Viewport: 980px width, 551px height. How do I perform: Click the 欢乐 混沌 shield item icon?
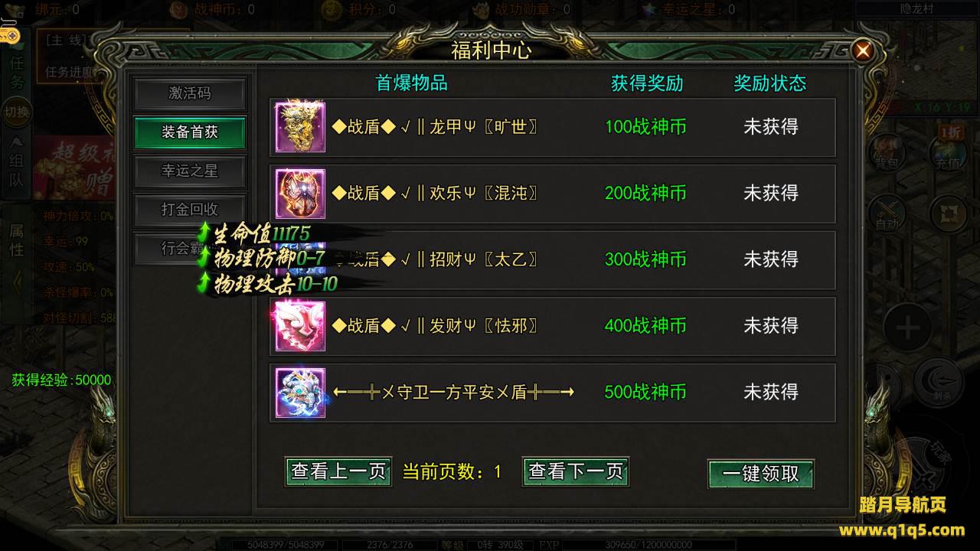tap(300, 194)
